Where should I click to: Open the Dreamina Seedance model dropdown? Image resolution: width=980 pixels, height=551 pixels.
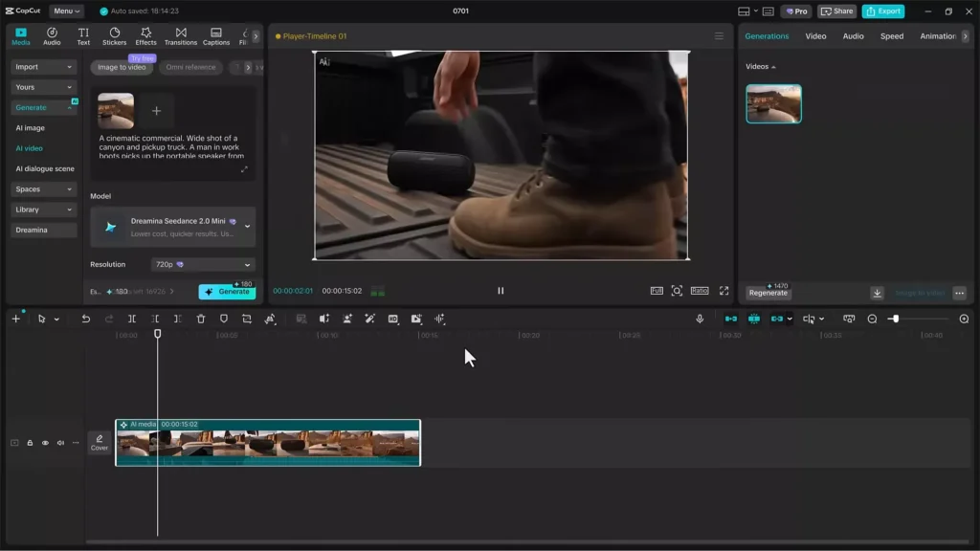(173, 227)
